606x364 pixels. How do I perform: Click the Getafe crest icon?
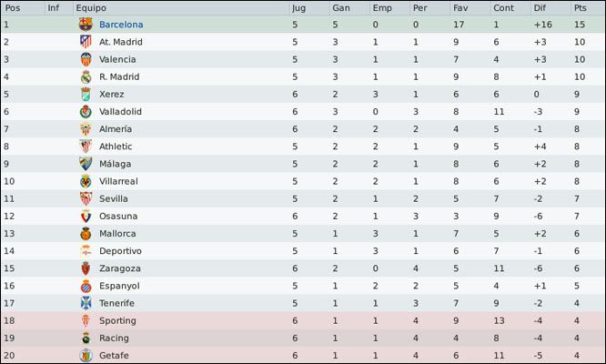(86, 356)
